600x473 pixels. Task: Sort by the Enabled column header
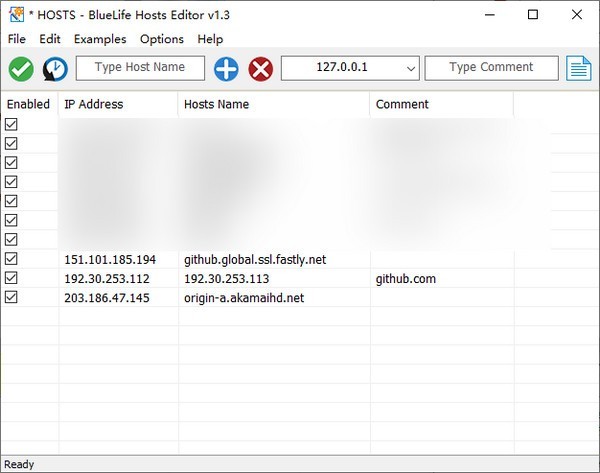[x=29, y=104]
